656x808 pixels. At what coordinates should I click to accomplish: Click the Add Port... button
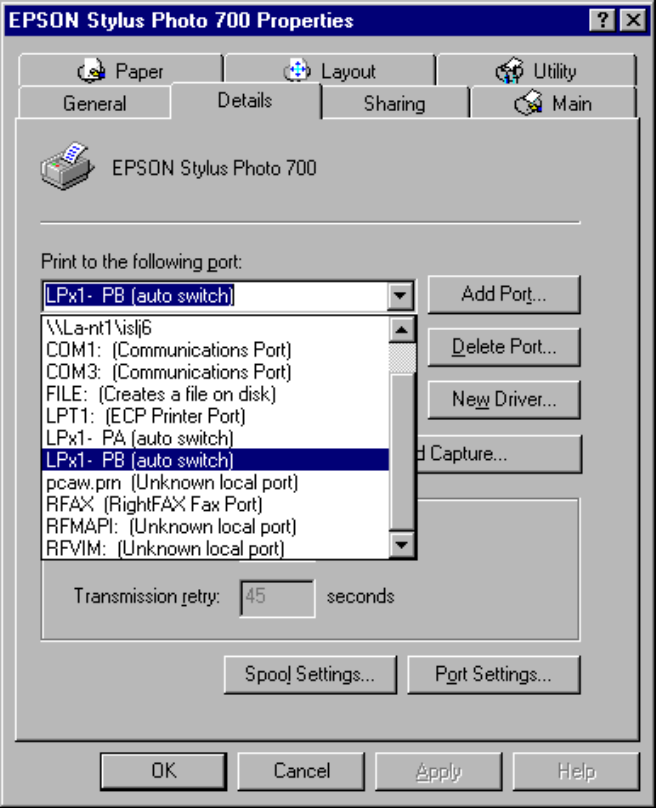pyautogui.click(x=504, y=294)
